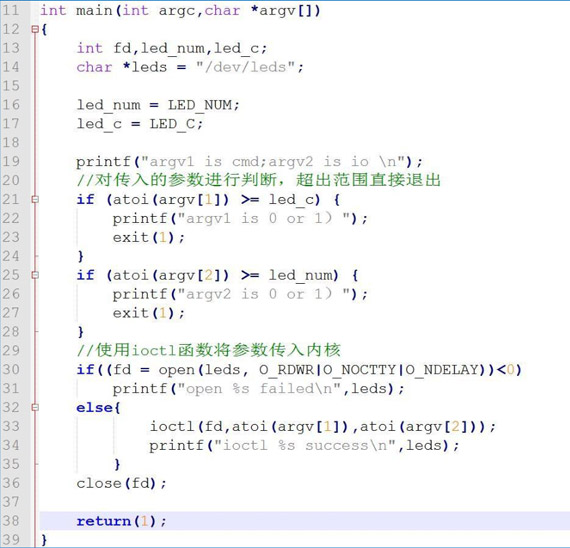The width and height of the screenshot is (570, 548).
Task: Click line number 30 in the margin
Action: 11,369
